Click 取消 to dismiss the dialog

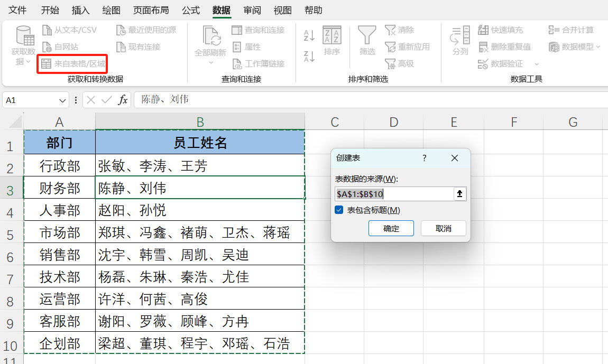click(x=443, y=228)
